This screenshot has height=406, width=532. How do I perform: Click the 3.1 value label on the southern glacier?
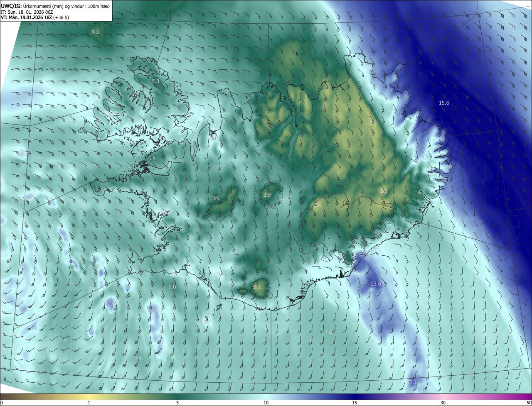(257, 287)
